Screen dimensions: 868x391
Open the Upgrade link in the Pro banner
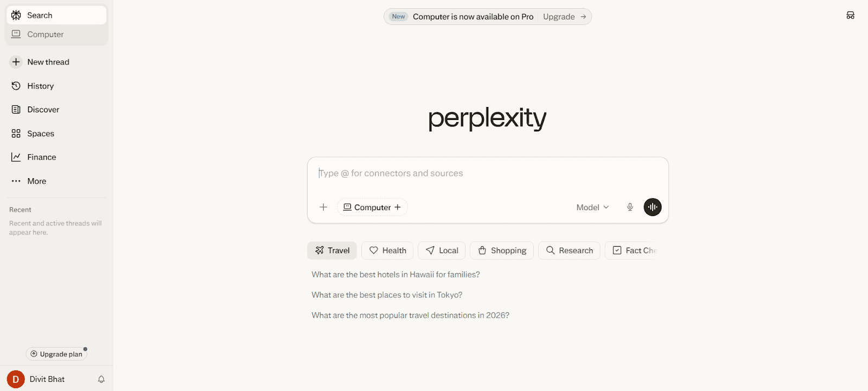[x=559, y=16]
